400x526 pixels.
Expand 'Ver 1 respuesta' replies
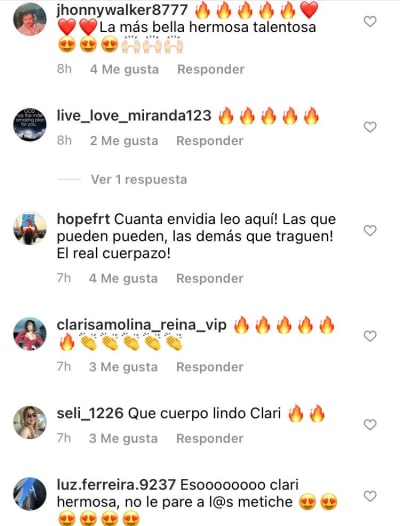(139, 179)
